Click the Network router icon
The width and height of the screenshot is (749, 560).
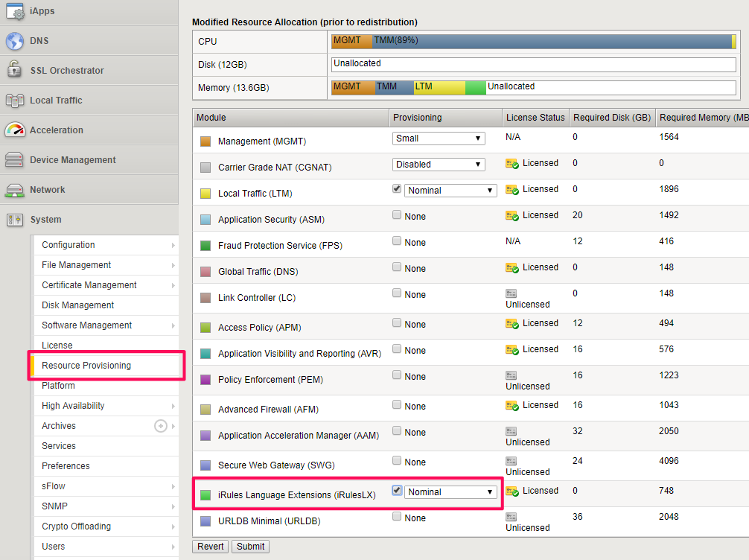click(x=15, y=190)
